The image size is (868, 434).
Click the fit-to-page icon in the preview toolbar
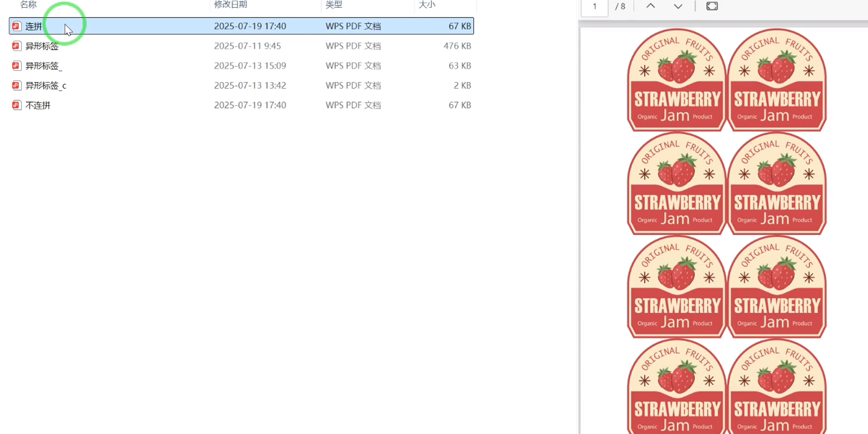[712, 6]
